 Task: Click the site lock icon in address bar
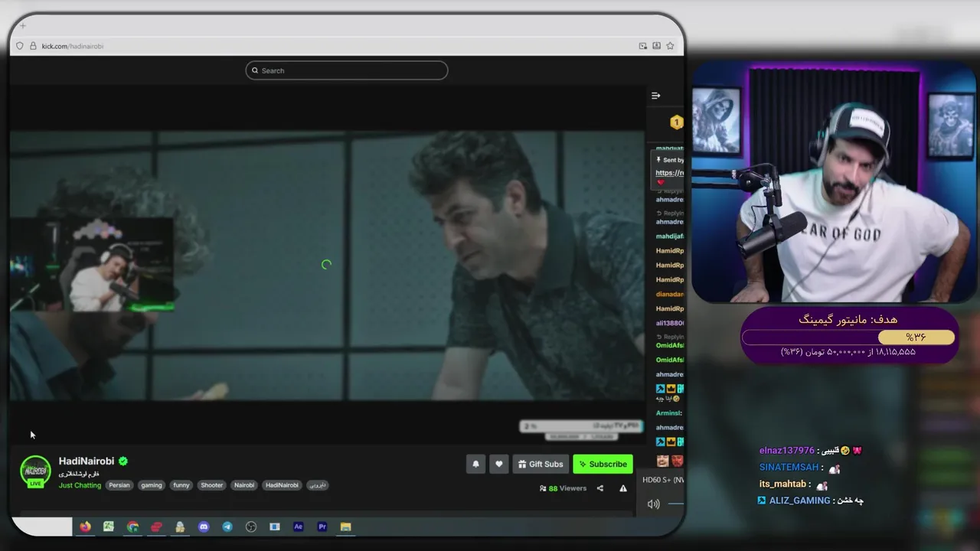pos(32,46)
